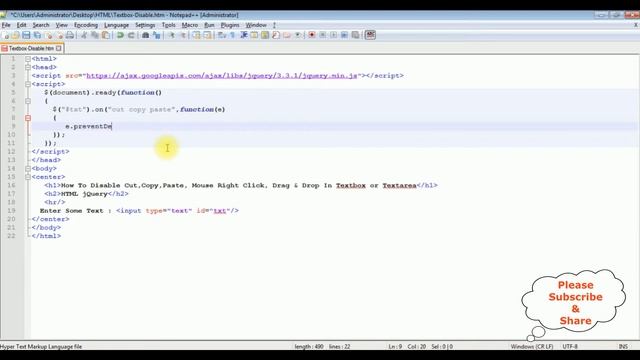The height and width of the screenshot is (360, 640).
Task: Place cursor after e.preventDe on line 9
Action: (112, 127)
